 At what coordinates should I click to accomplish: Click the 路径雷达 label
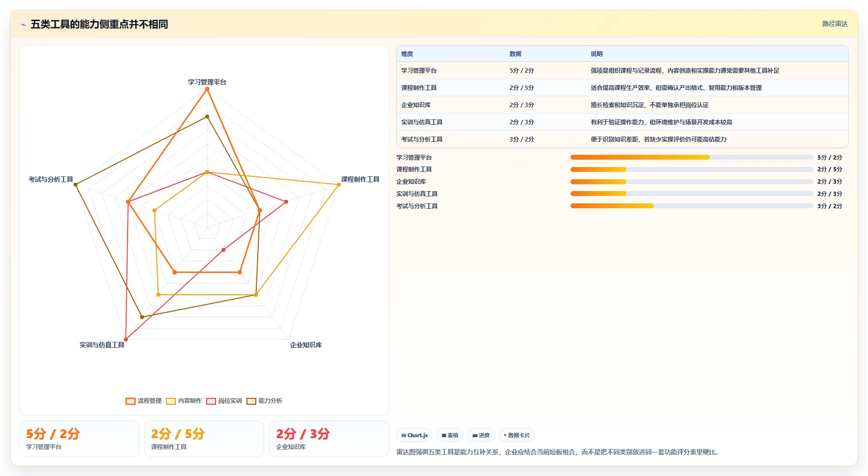[835, 24]
